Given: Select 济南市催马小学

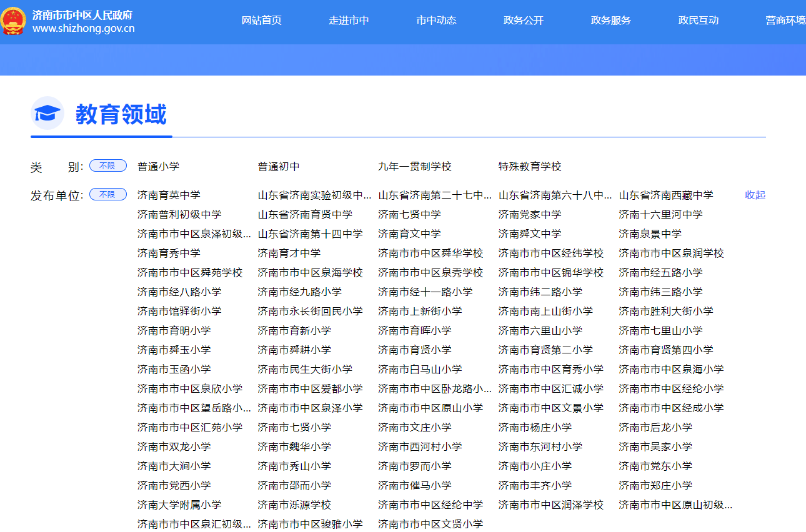Looking at the screenshot, I should point(415,485).
